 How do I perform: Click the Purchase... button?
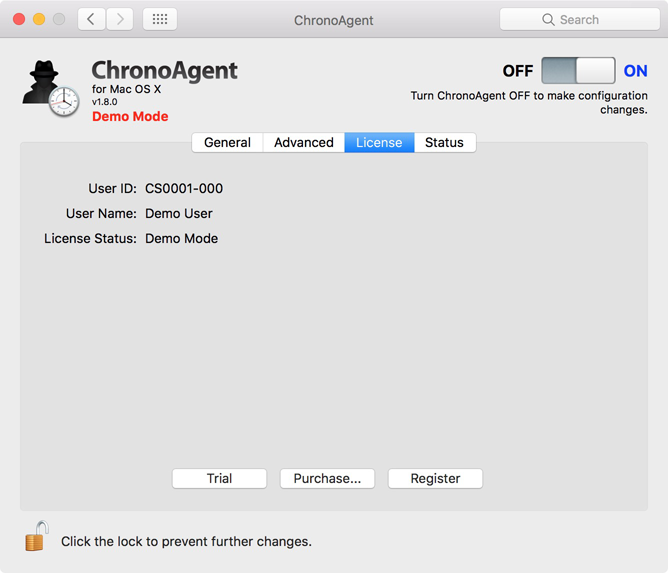pyautogui.click(x=327, y=478)
